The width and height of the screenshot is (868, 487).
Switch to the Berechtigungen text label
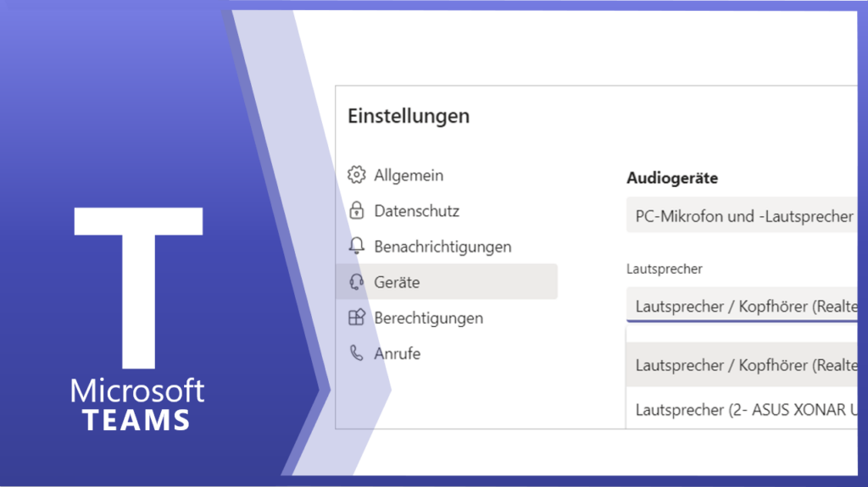(428, 318)
